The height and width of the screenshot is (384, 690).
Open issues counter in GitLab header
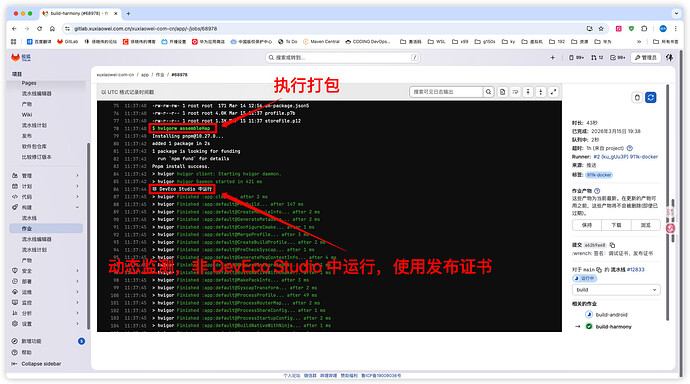576,58
